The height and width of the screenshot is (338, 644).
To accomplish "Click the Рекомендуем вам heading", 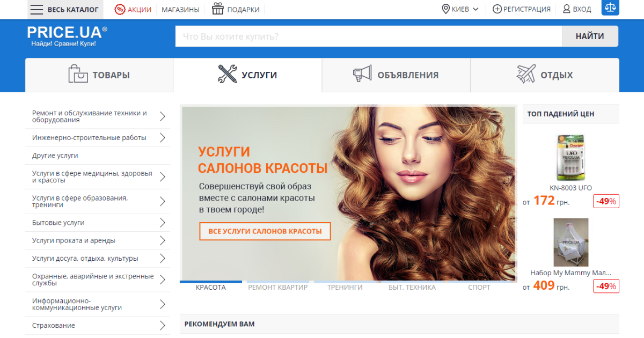I will (219, 324).
